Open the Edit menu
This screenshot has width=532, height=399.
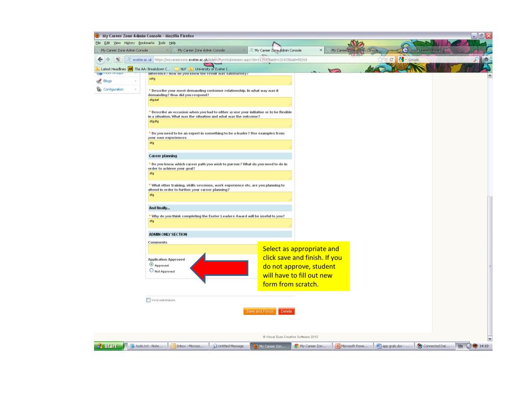pyautogui.click(x=107, y=43)
